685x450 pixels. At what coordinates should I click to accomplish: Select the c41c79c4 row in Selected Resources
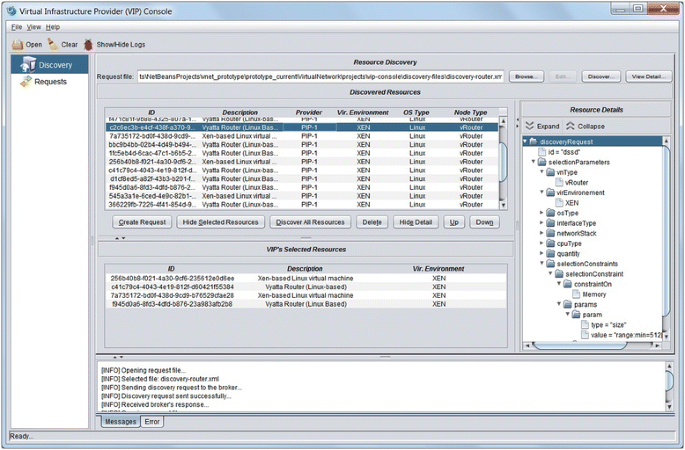click(x=171, y=287)
